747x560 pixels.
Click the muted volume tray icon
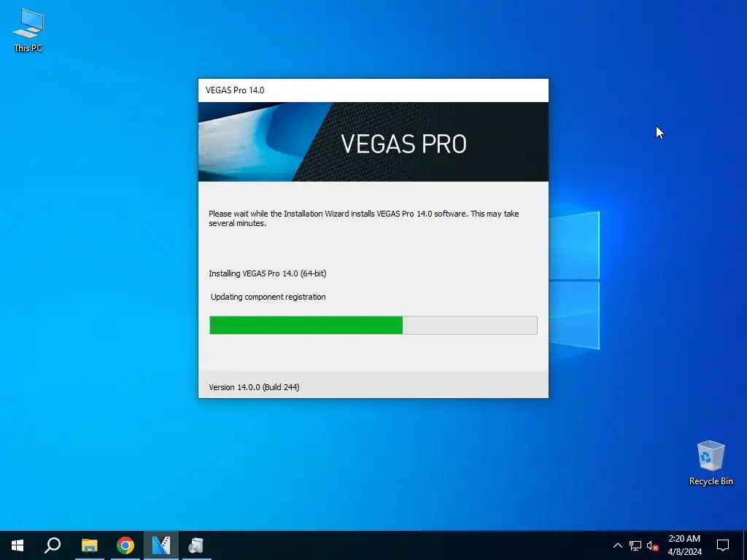click(652, 545)
